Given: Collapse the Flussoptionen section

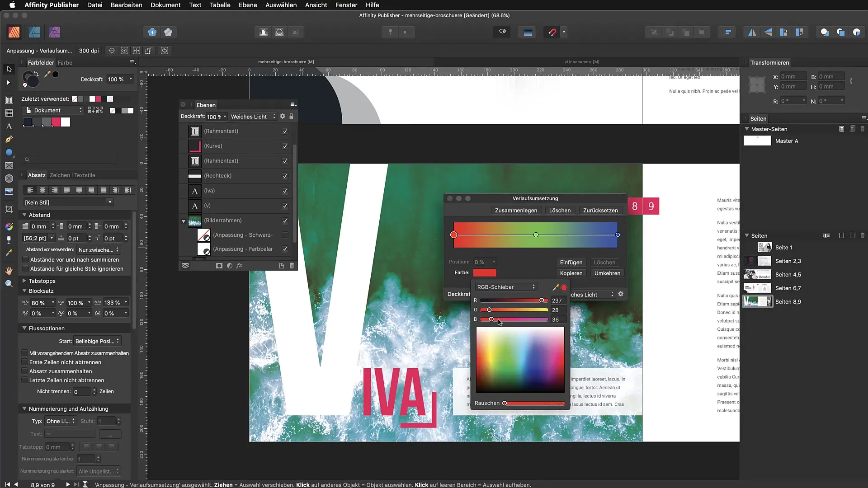Looking at the screenshot, I should coord(24,328).
